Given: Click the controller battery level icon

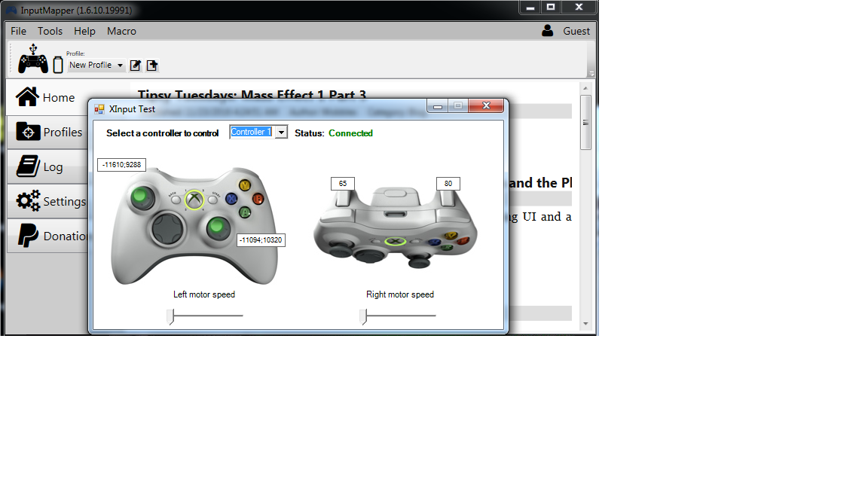Looking at the screenshot, I should [x=58, y=65].
